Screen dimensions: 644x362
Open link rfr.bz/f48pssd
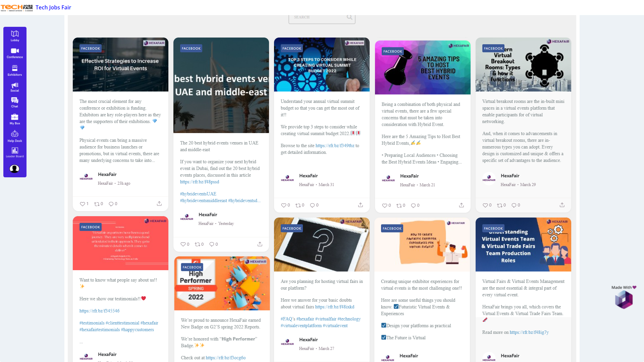200,182
